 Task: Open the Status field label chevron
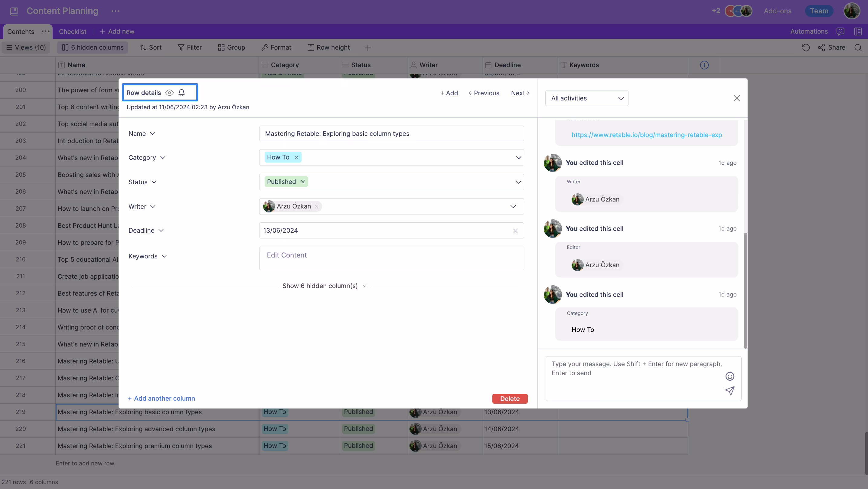[154, 182]
